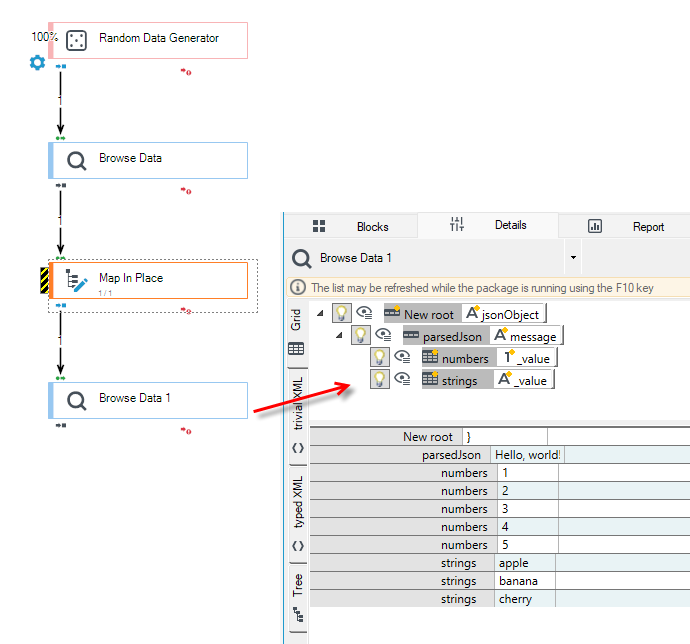Screen dimensions: 690x644
Task: Click the 'apple' strings cell
Action: (x=525, y=563)
